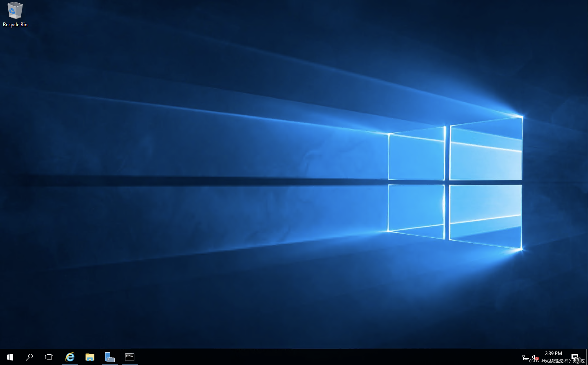Open the taskbar search magnifier

click(x=29, y=357)
